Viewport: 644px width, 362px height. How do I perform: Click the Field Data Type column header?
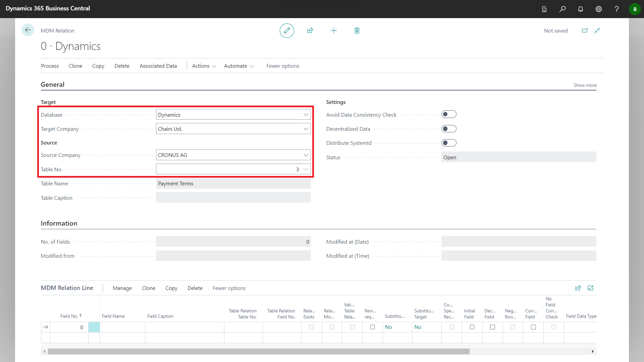point(581,316)
